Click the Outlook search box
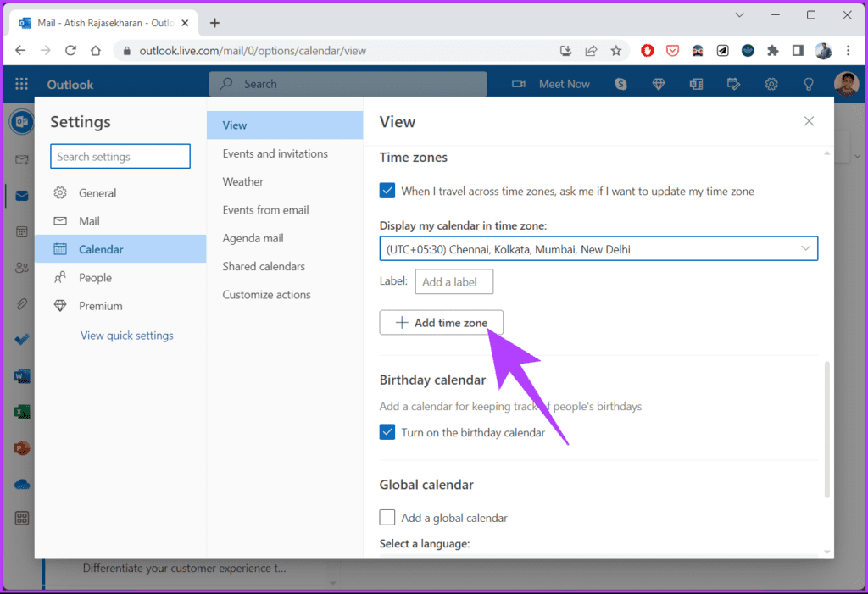Viewport: 868px width, 594px height. (x=348, y=84)
